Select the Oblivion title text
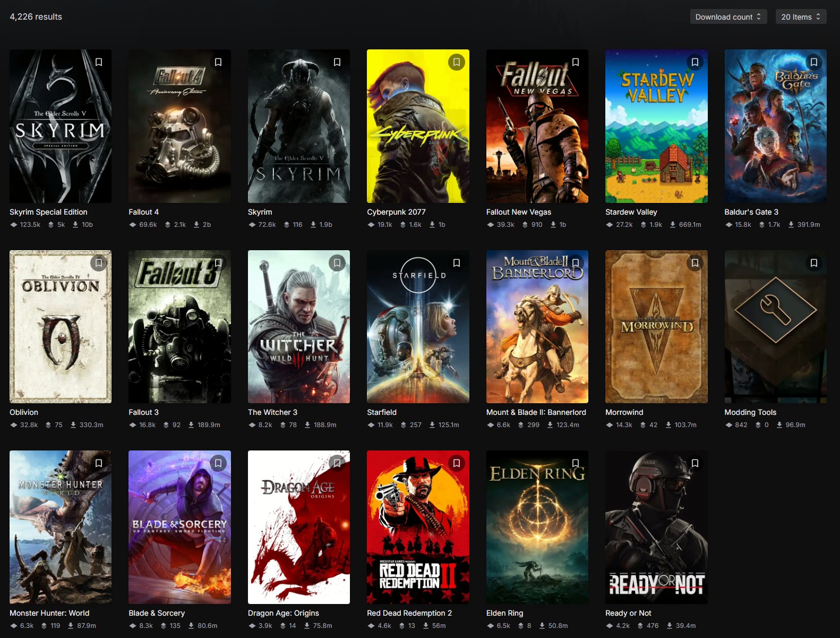Viewport: 840px width, 638px height. (24, 412)
